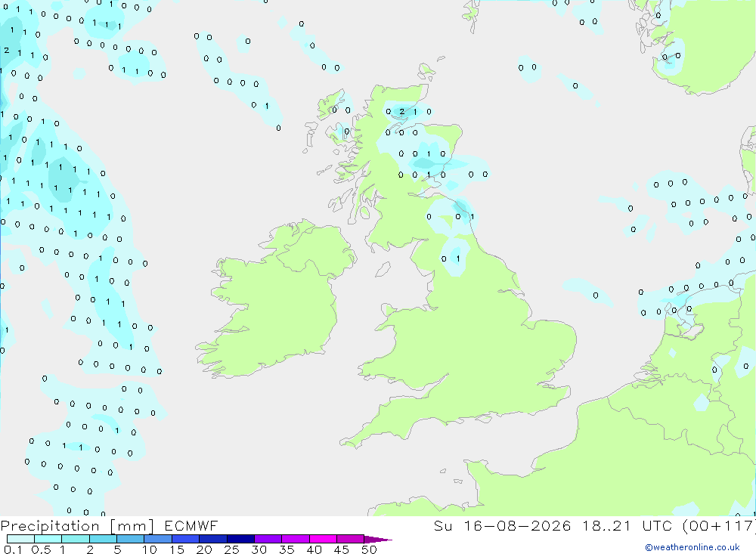Click the "(00+117)" forecast offset text
The width and height of the screenshot is (756, 554).
[x=719, y=526]
